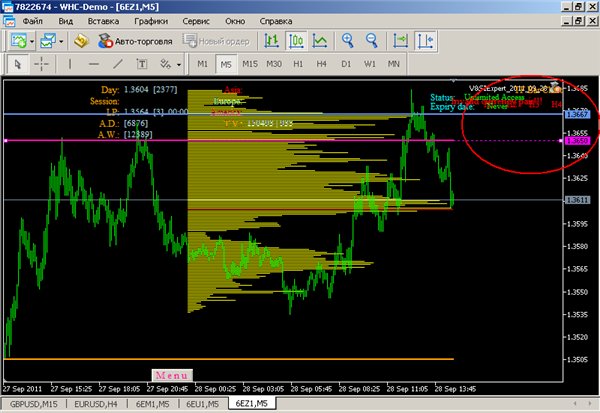Screen dimensions: 600x413
Task: Switch to candlestick chart display
Action: 296,41
